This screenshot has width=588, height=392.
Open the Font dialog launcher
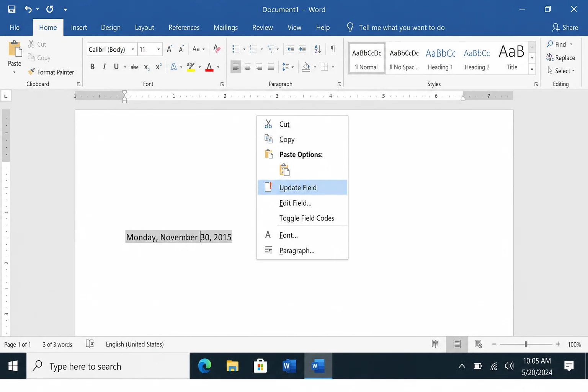coord(222,84)
